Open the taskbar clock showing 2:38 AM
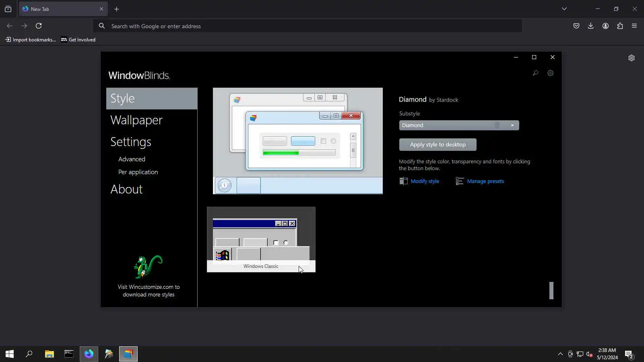Screen dimensions: 644x362 (x=607, y=354)
